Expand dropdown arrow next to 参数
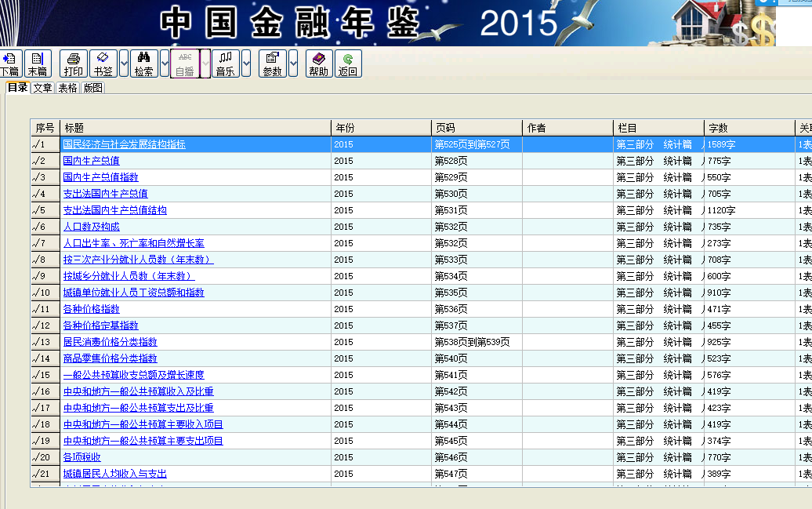Viewport: 812px width, 509px height. [293, 64]
